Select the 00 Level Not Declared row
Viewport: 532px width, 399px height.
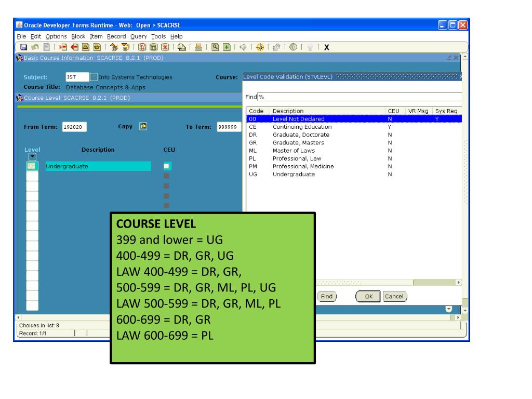click(x=354, y=119)
